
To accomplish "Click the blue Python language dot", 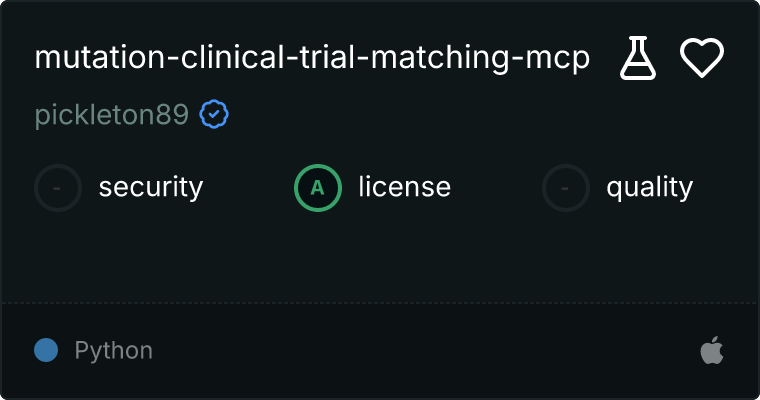I will tap(46, 350).
